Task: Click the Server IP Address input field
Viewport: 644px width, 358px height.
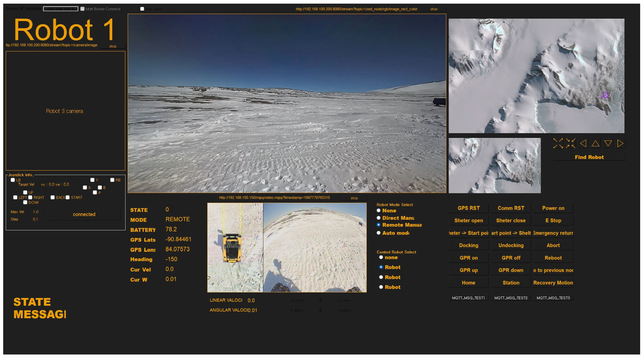Action: [60, 9]
